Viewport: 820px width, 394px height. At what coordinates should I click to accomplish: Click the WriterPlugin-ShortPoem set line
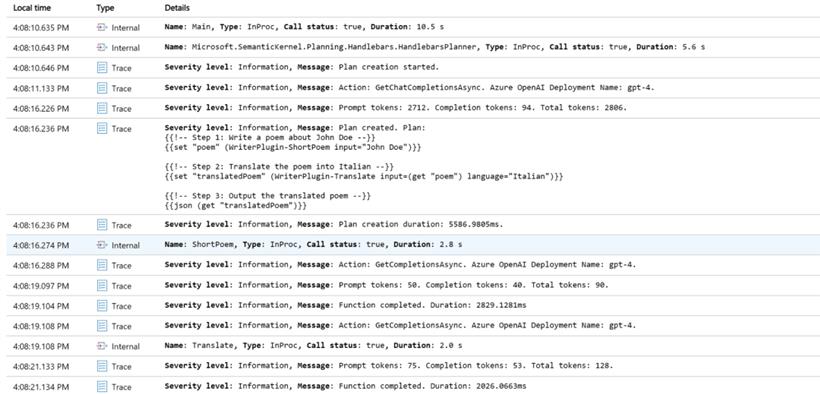293,148
